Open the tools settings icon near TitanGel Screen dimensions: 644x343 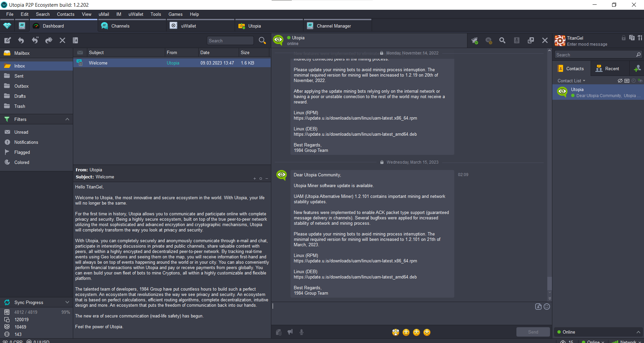[x=640, y=38]
